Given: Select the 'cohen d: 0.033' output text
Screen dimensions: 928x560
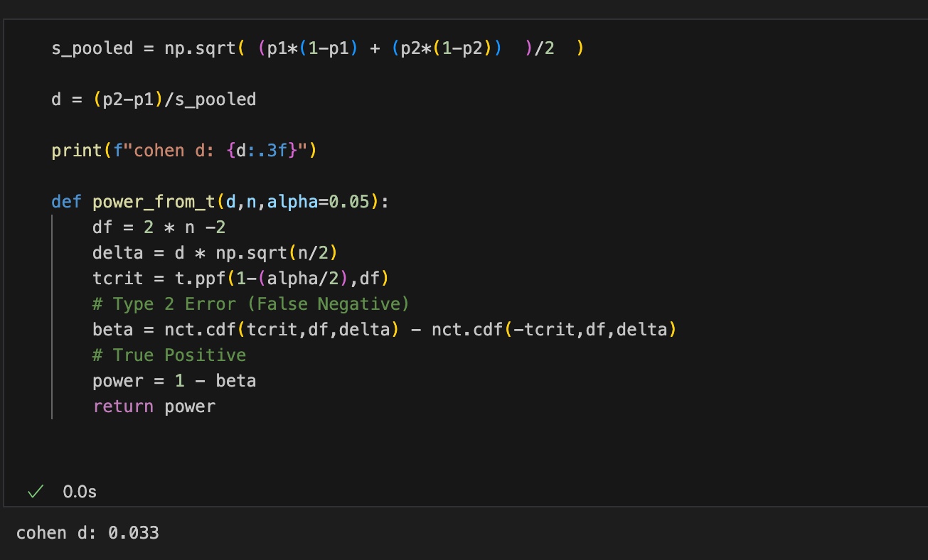Looking at the screenshot, I should tap(87, 533).
